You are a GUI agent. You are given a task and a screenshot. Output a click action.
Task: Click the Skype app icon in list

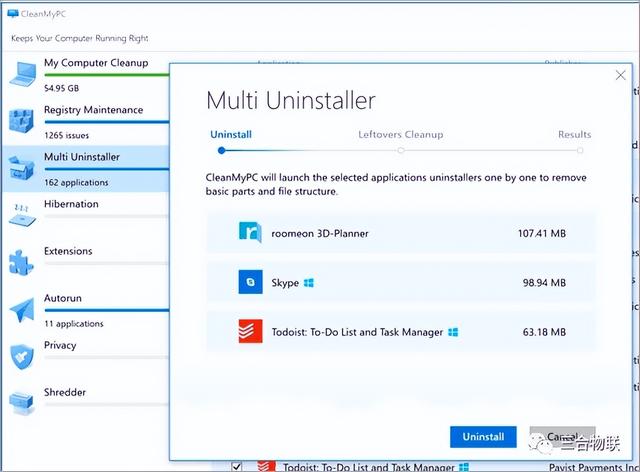[250, 283]
